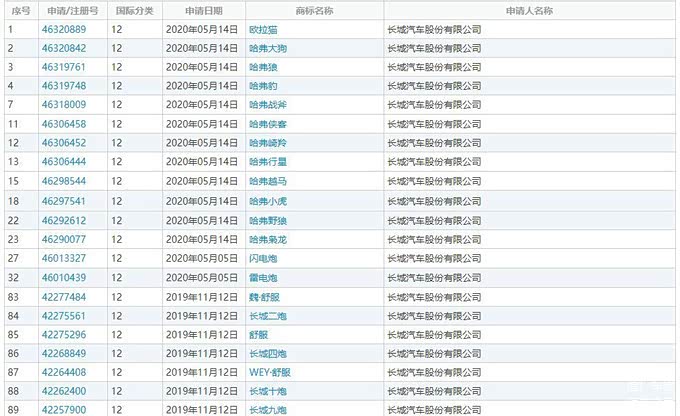680x416 pixels.
Task: Click trademark name 欧拉猫
Action: tap(264, 29)
